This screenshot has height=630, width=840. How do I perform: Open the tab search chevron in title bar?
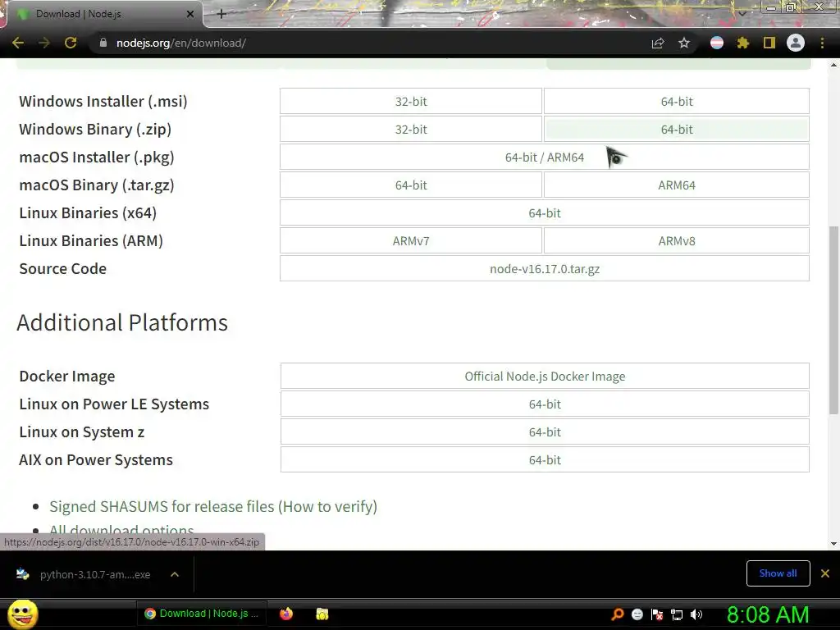pos(742,13)
